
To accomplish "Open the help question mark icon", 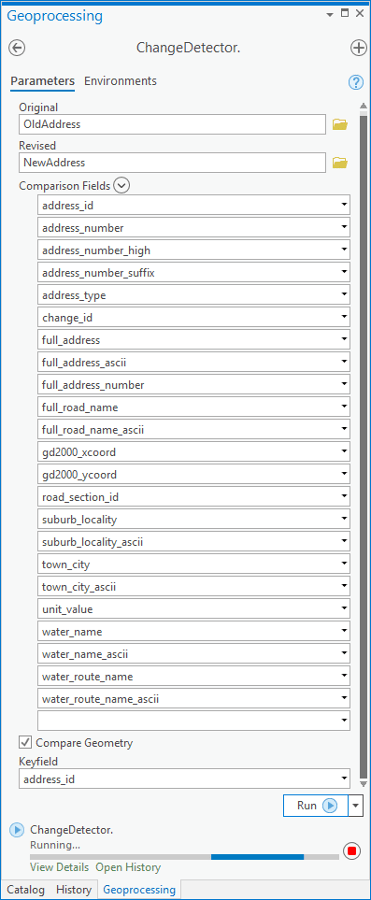I will (356, 82).
